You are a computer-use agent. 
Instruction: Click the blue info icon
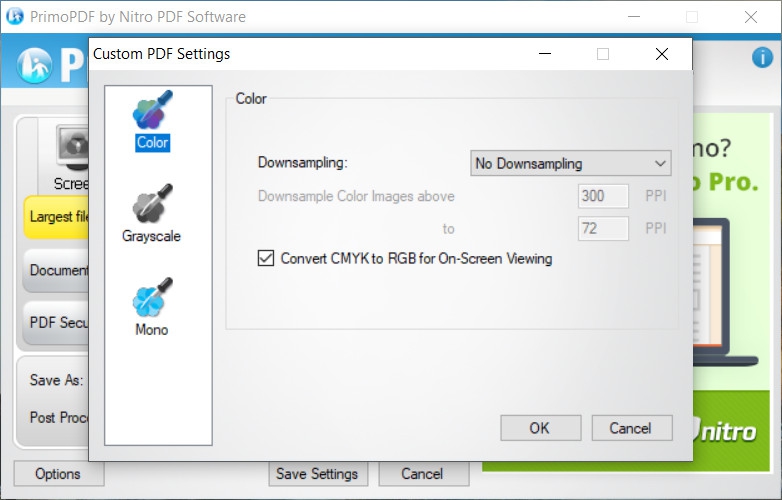point(762,58)
